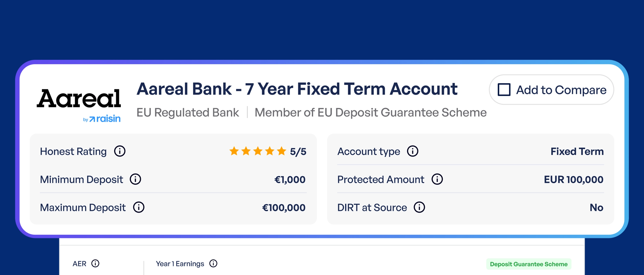Screen dimensions: 644x275
Task: Click the €1,000 minimum deposit value
Action: [290, 179]
